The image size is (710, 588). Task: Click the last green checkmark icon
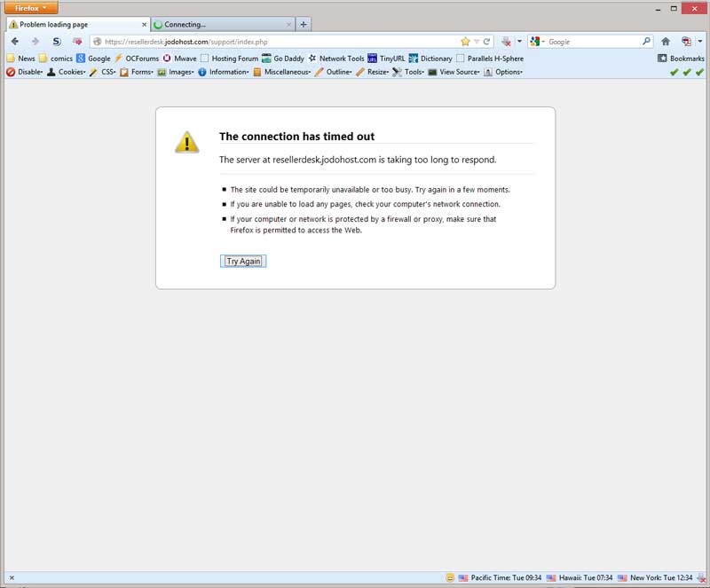699,72
